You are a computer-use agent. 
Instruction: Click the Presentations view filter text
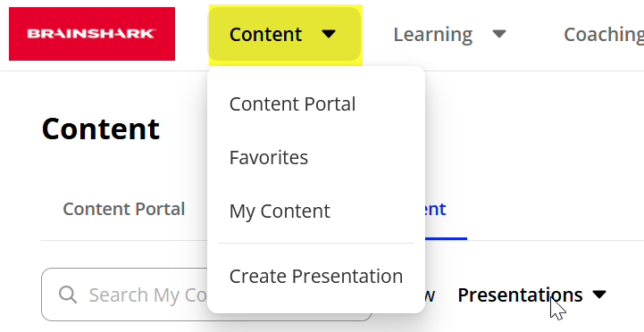pyautogui.click(x=520, y=295)
